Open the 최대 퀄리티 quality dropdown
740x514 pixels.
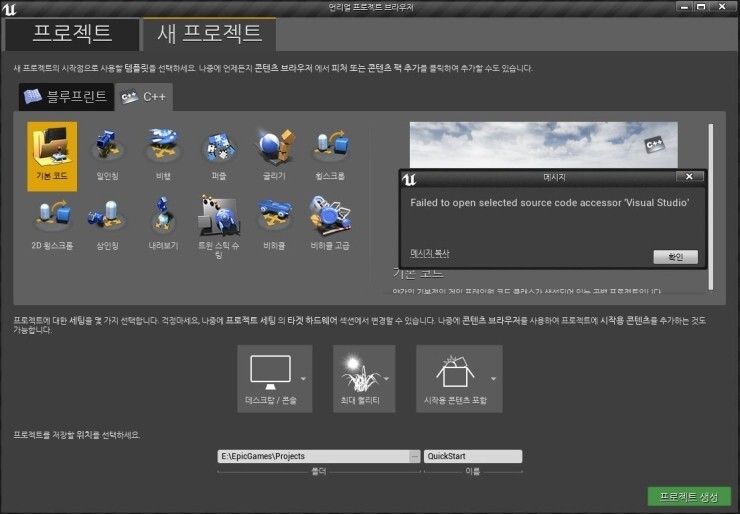[364, 379]
